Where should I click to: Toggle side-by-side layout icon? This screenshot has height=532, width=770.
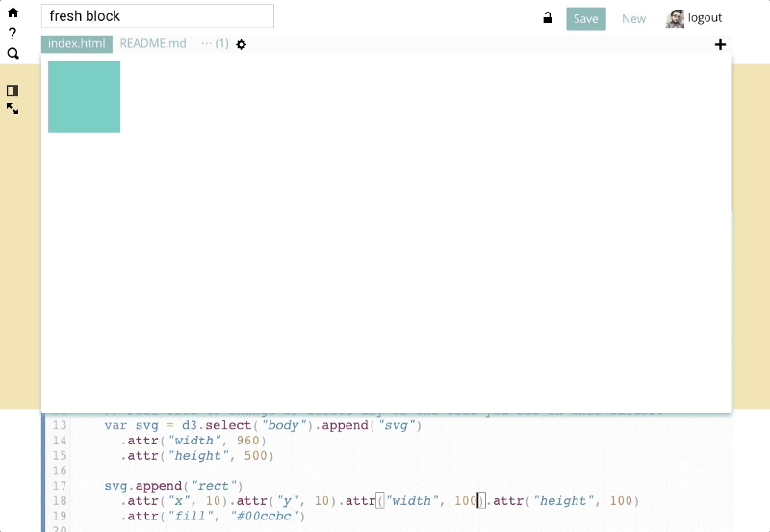tap(13, 90)
